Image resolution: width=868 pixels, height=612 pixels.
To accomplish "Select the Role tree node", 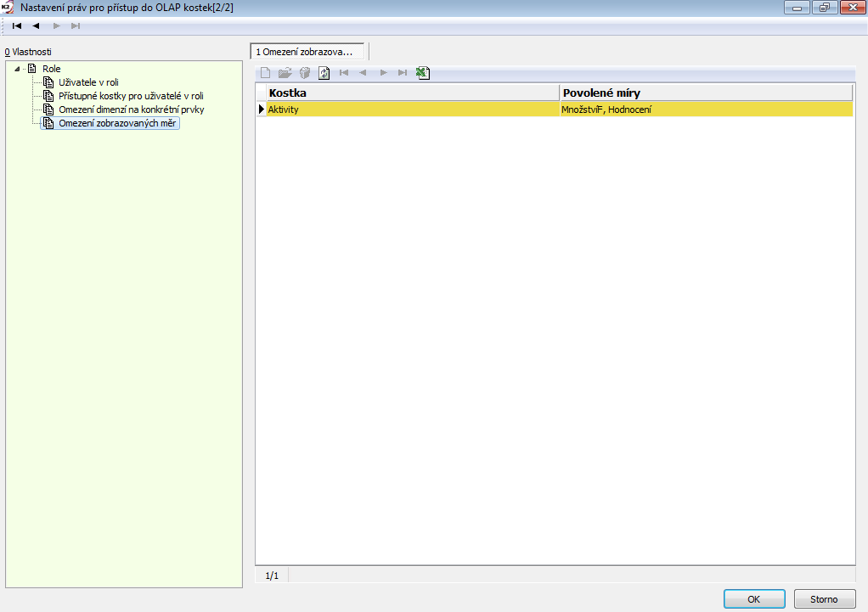I will click(x=52, y=69).
